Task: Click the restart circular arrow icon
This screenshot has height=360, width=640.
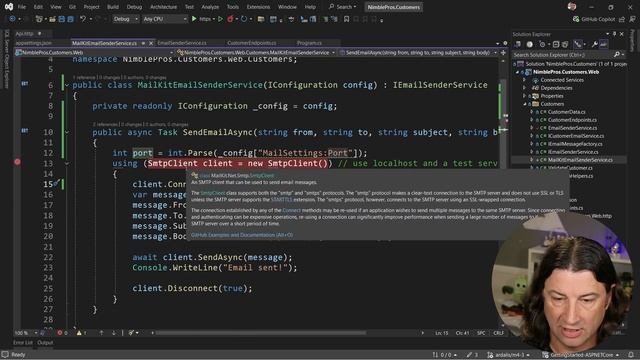Action: (x=244, y=19)
